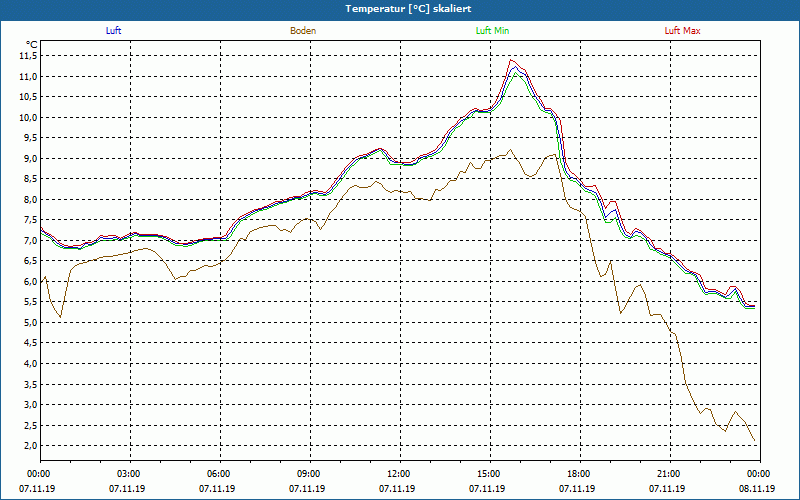This screenshot has height=500, width=800.
Task: Click the 18:00 time axis label
Action: (580, 474)
